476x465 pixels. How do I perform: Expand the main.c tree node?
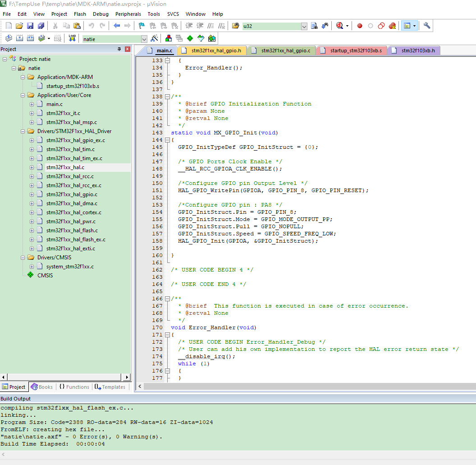coord(32,104)
